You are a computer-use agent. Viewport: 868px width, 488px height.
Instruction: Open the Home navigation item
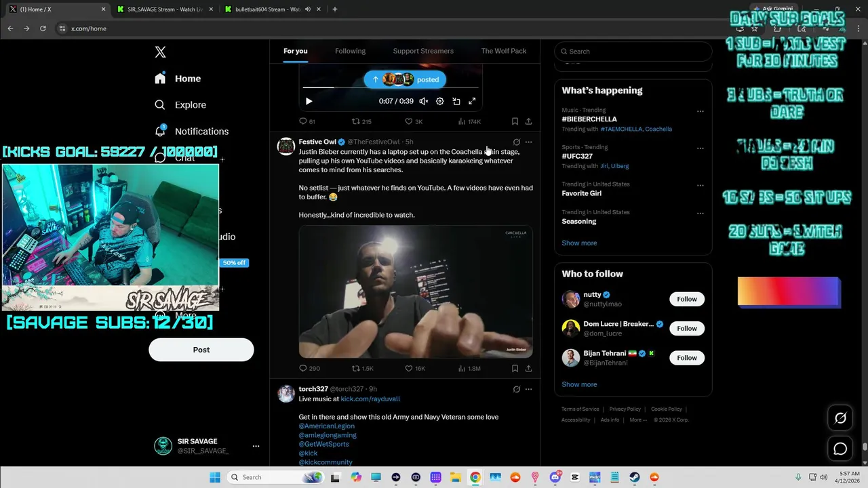click(178, 79)
